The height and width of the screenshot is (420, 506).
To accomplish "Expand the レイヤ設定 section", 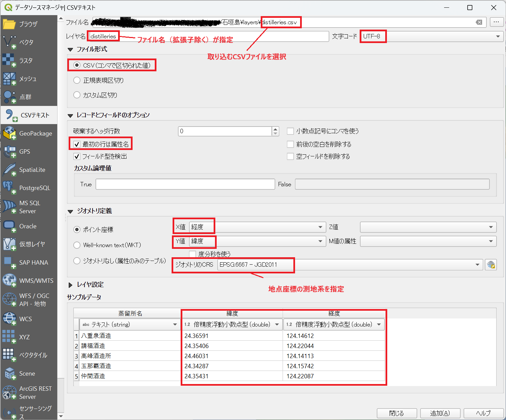I will (71, 285).
